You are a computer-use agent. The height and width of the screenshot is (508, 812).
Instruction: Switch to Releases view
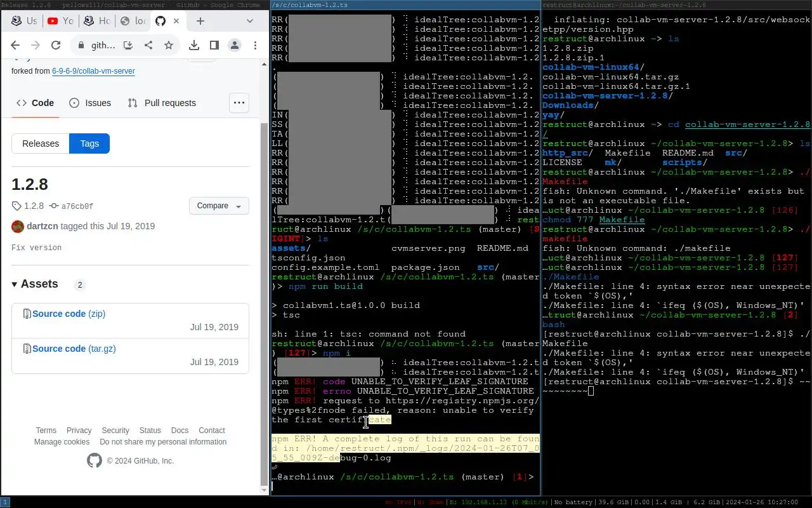tap(41, 144)
